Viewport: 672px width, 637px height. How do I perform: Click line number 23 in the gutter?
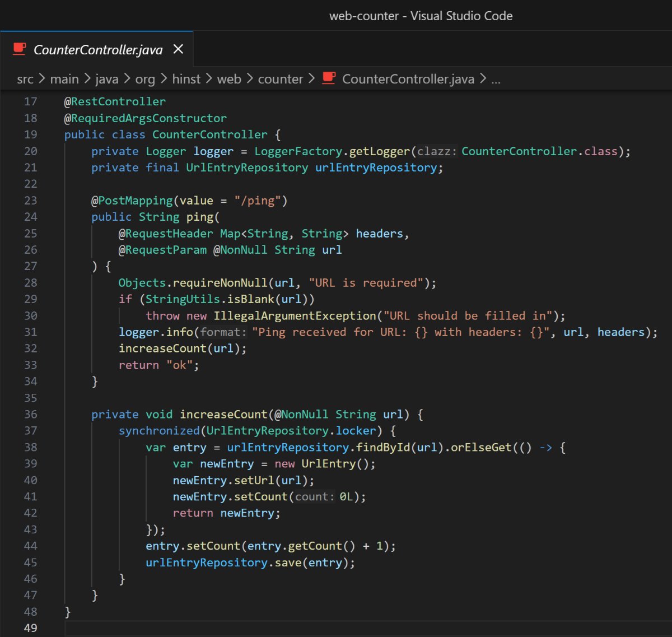pyautogui.click(x=31, y=201)
